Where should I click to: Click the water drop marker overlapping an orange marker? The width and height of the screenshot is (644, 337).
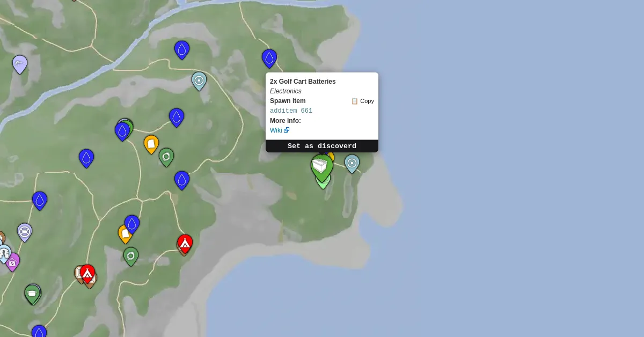coord(132,224)
